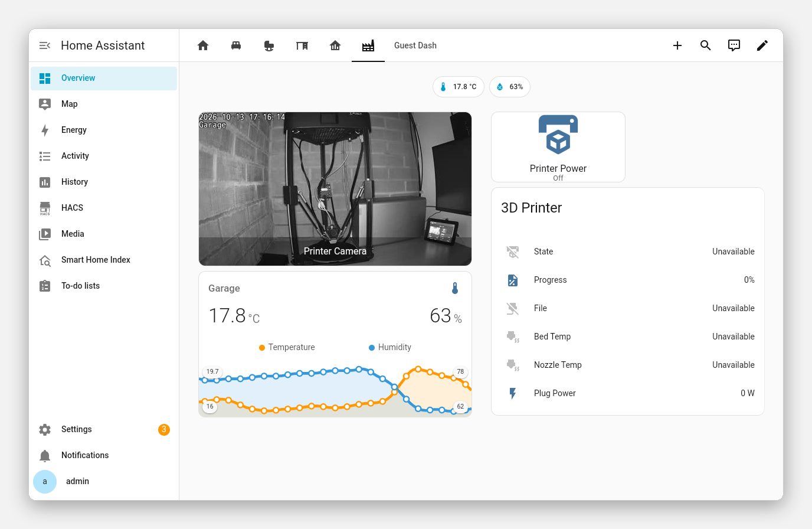The height and width of the screenshot is (529, 812).
Task: Toggle the Temperature legend item
Action: click(x=287, y=347)
